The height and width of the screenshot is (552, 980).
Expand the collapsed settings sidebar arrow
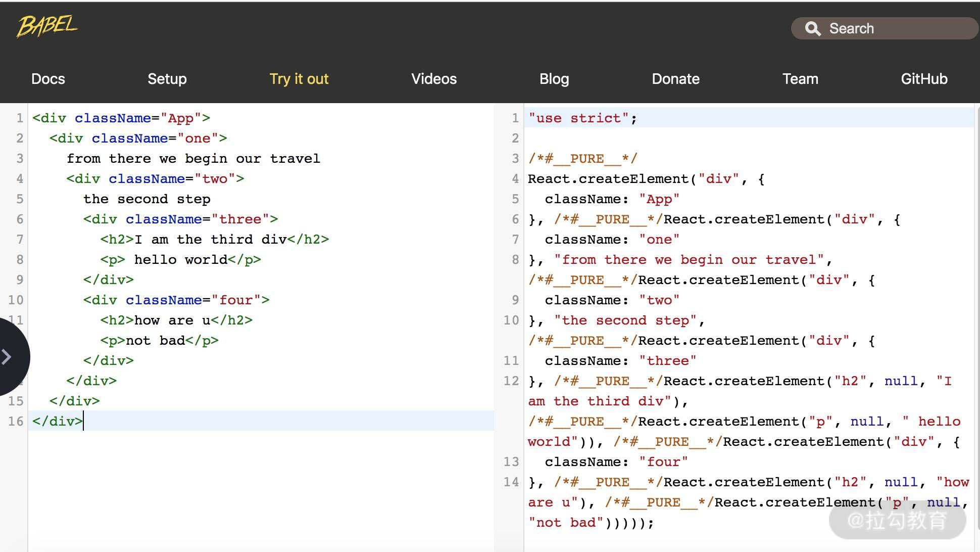7,357
